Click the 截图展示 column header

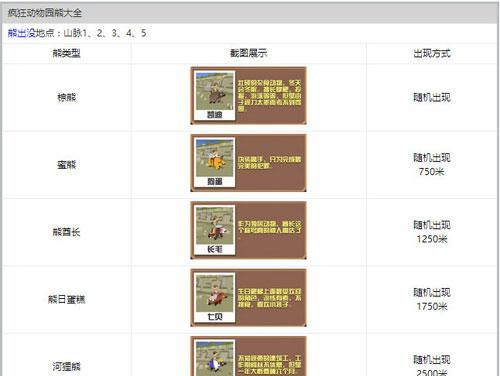click(x=249, y=53)
